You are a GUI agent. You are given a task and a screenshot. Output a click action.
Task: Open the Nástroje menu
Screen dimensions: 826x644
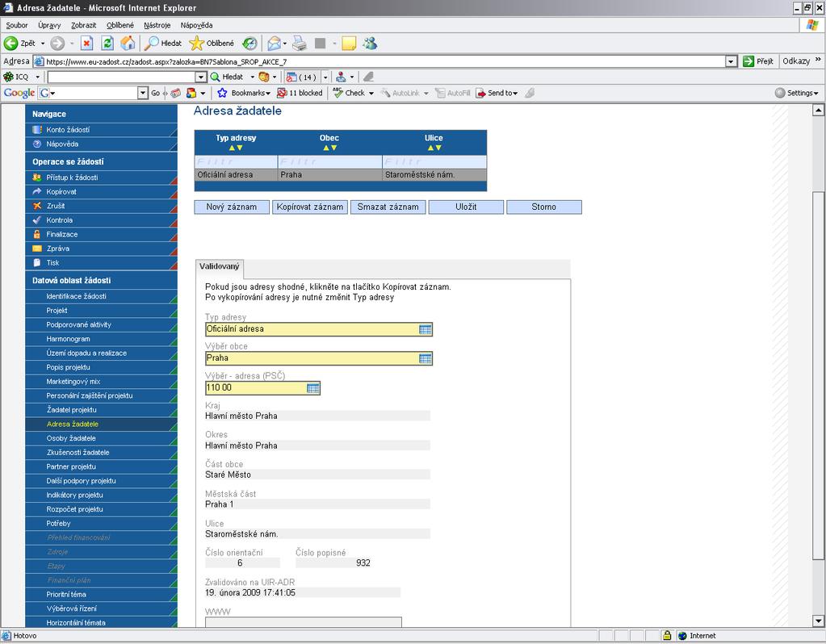click(x=157, y=25)
